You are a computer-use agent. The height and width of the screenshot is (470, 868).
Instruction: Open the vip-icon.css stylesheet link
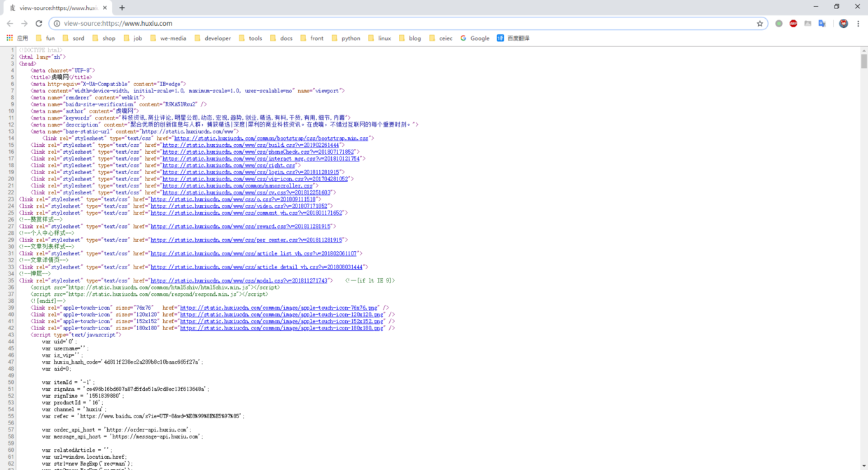point(255,179)
